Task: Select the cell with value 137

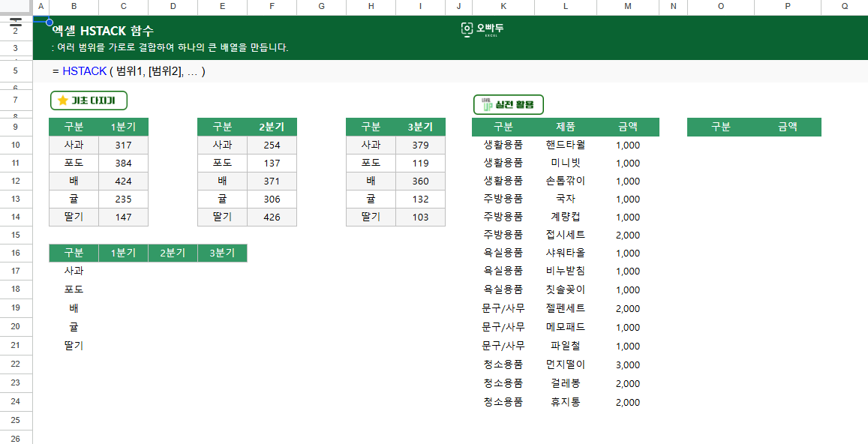Action: pos(272,163)
